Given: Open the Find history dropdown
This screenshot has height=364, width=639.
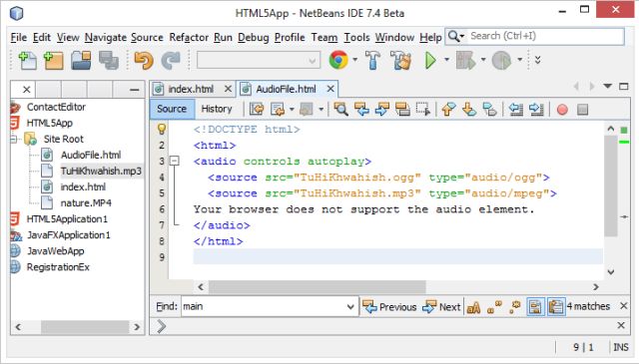Looking at the screenshot, I should (350, 307).
